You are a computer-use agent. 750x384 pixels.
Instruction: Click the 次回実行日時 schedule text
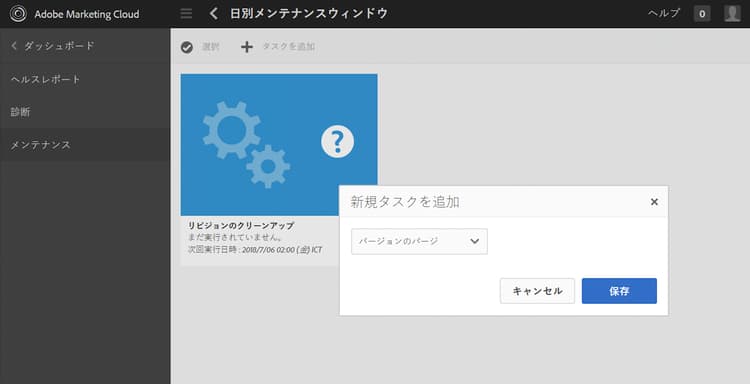tap(255, 250)
